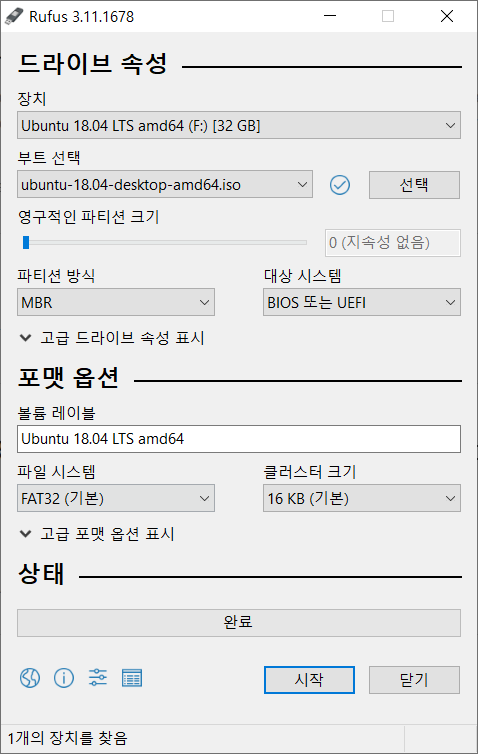The width and height of the screenshot is (478, 754).
Task: Click the 포맷 옵션 heading
Action: click(x=68, y=377)
